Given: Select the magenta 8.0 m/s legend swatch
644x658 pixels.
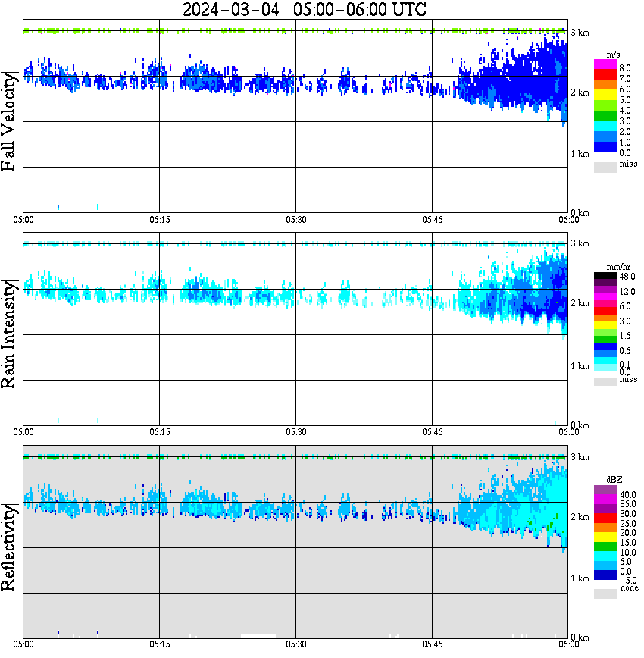Looking at the screenshot, I should click(605, 64).
